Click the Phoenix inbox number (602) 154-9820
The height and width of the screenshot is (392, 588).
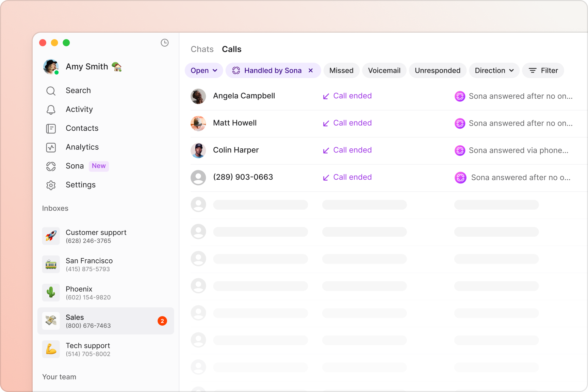point(88,297)
